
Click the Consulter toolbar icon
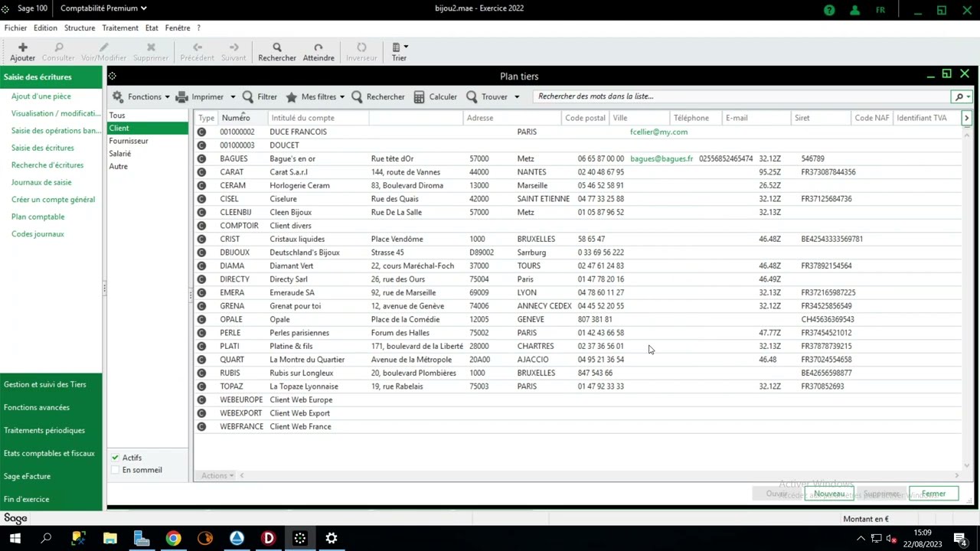pos(59,47)
